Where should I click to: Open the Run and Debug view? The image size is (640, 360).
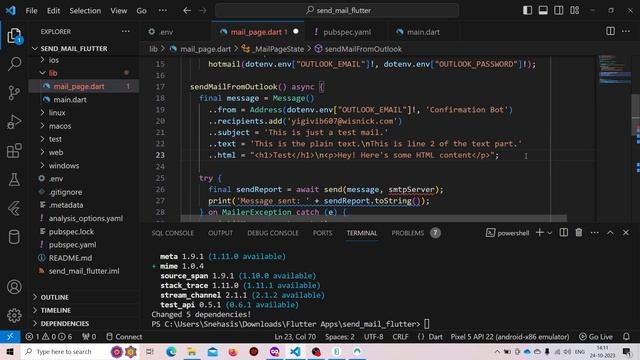(x=14, y=122)
